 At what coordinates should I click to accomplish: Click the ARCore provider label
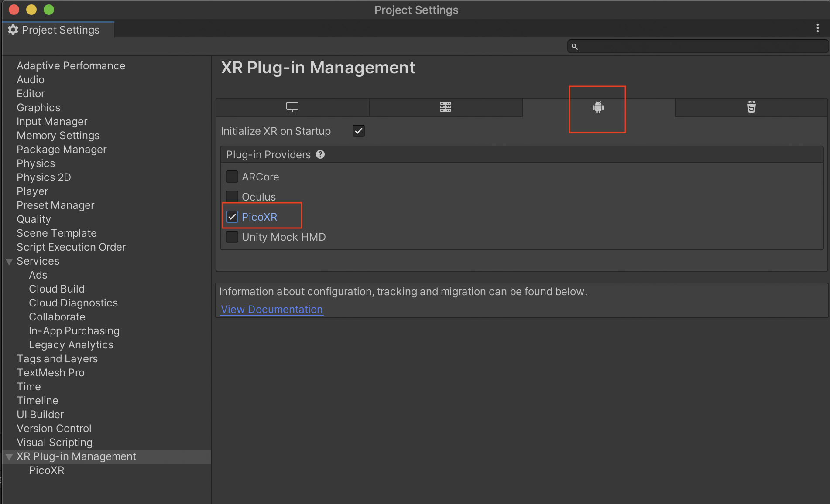pyautogui.click(x=261, y=177)
